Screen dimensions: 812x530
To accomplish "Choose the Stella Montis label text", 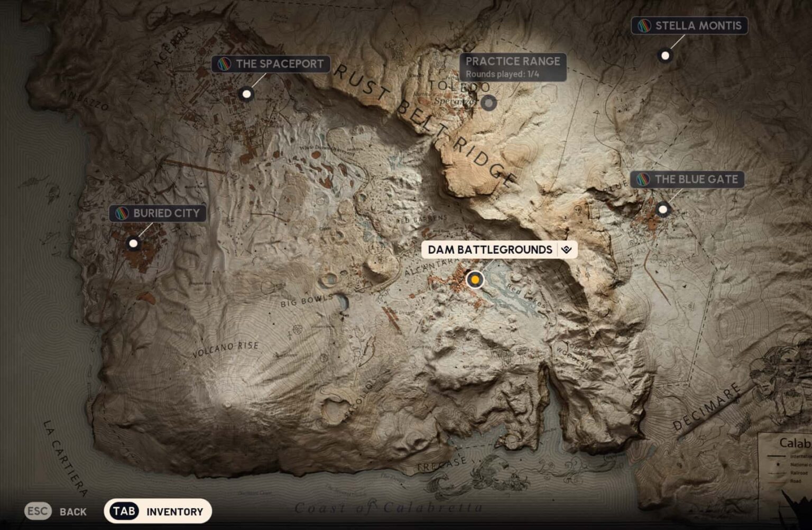I will click(698, 25).
